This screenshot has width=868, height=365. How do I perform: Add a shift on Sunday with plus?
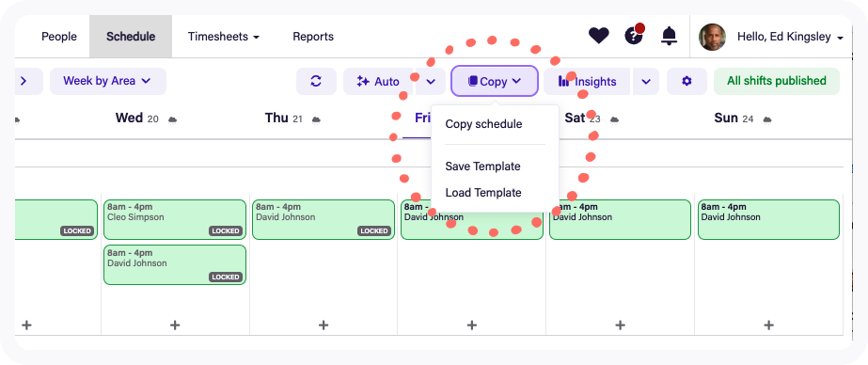[768, 325]
